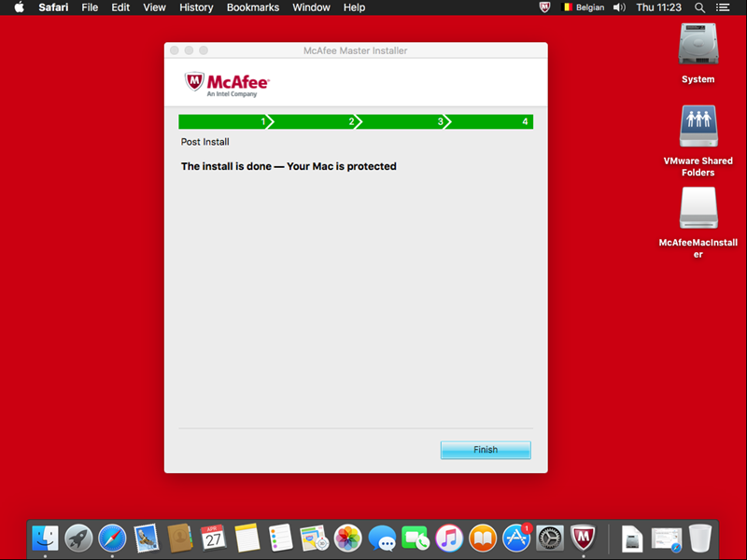
Task: Open Mail stamp icon in Dock
Action: [x=147, y=539]
